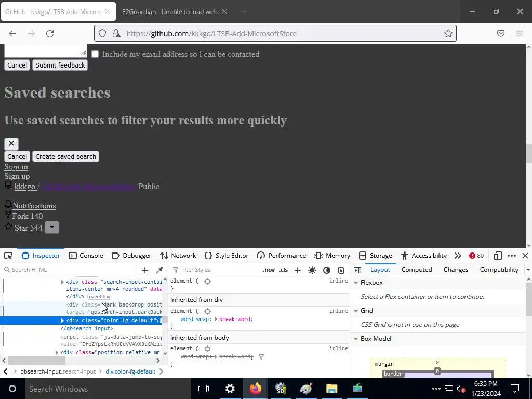This screenshot has width=532, height=399.
Task: Switch to the Debugger panel
Action: (x=131, y=256)
